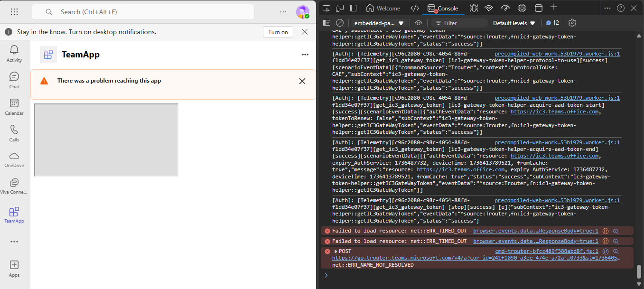The image size is (644, 289).
Task: Open console settings gear
Action: coord(572,23)
